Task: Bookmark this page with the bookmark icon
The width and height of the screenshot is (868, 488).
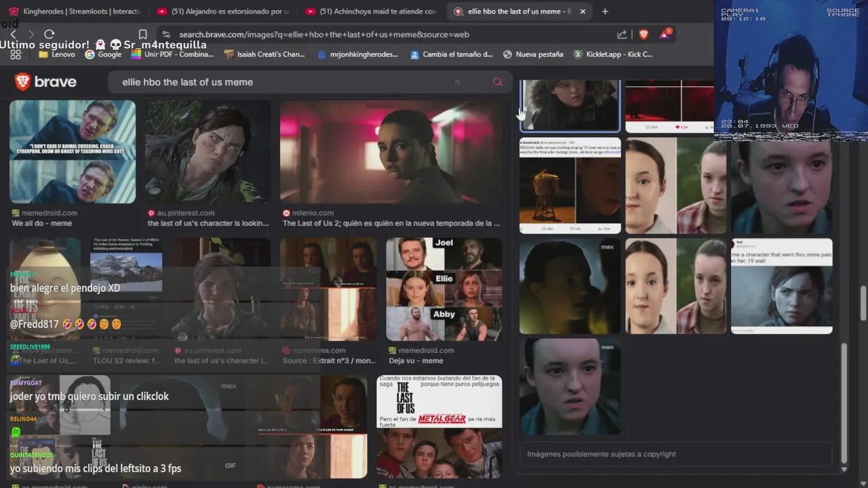Action: coord(142,34)
